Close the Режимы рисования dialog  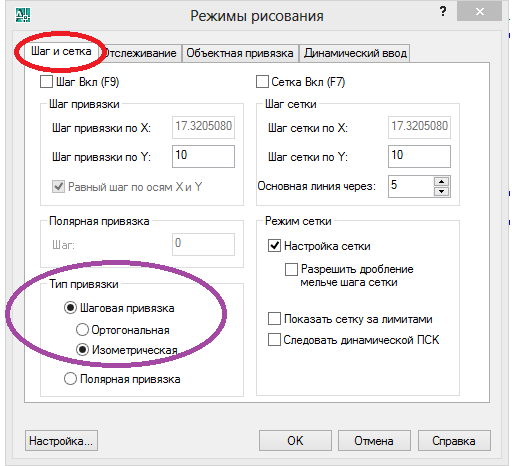pyautogui.click(x=479, y=12)
